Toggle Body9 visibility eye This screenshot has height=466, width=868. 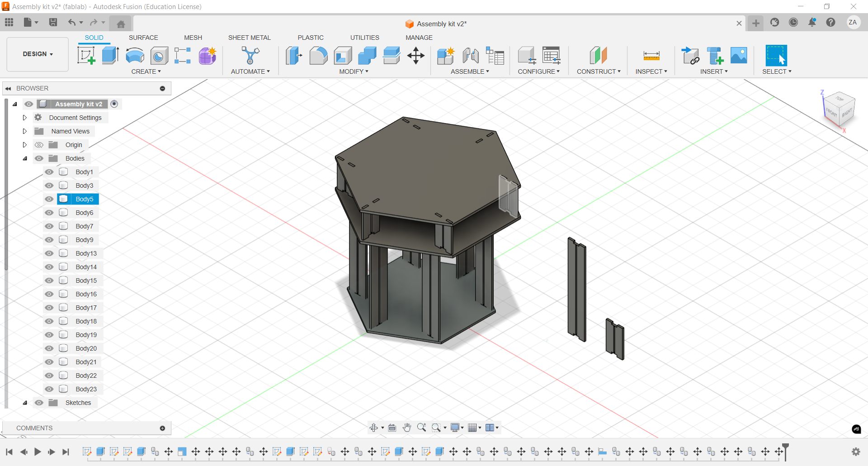49,240
